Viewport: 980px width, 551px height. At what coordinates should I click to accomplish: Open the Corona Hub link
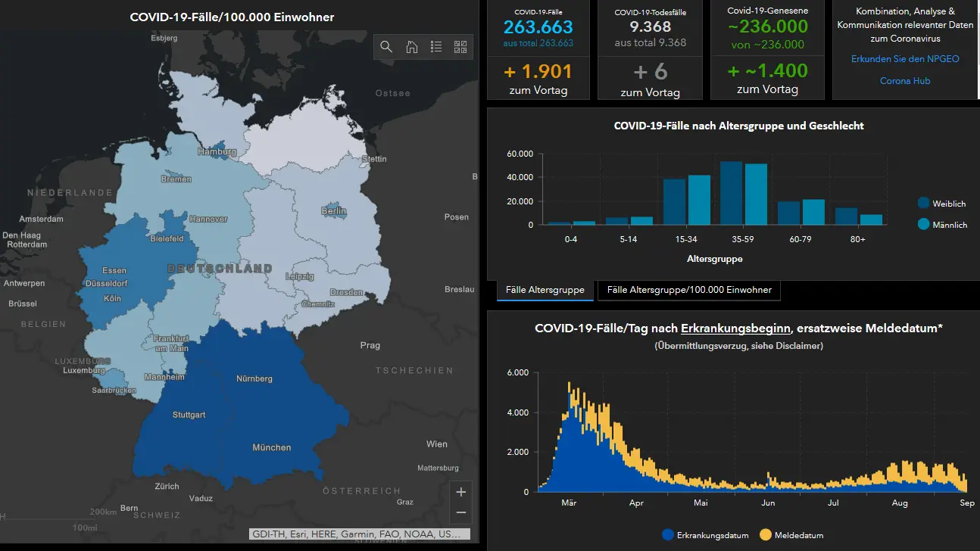tap(905, 81)
